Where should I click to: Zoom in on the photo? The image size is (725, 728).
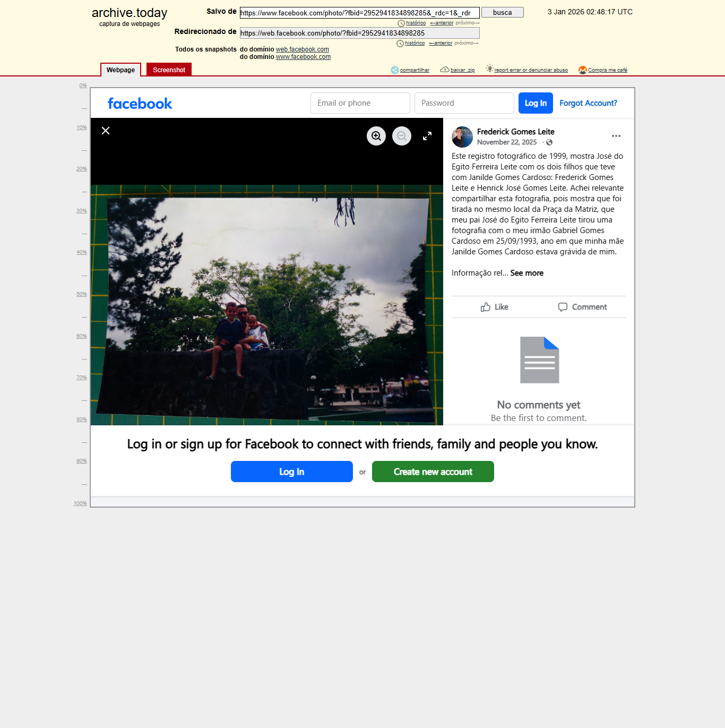coord(376,136)
